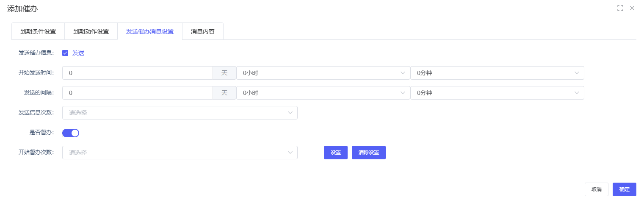Uncheck the 发送 checkbox
644x200 pixels.
pyautogui.click(x=65, y=53)
